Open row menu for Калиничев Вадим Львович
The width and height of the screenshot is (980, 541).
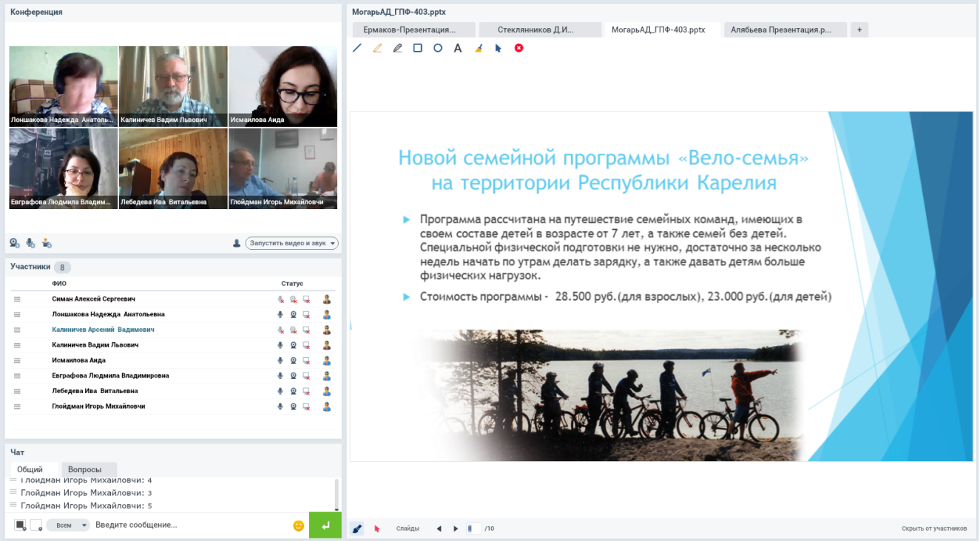(17, 345)
